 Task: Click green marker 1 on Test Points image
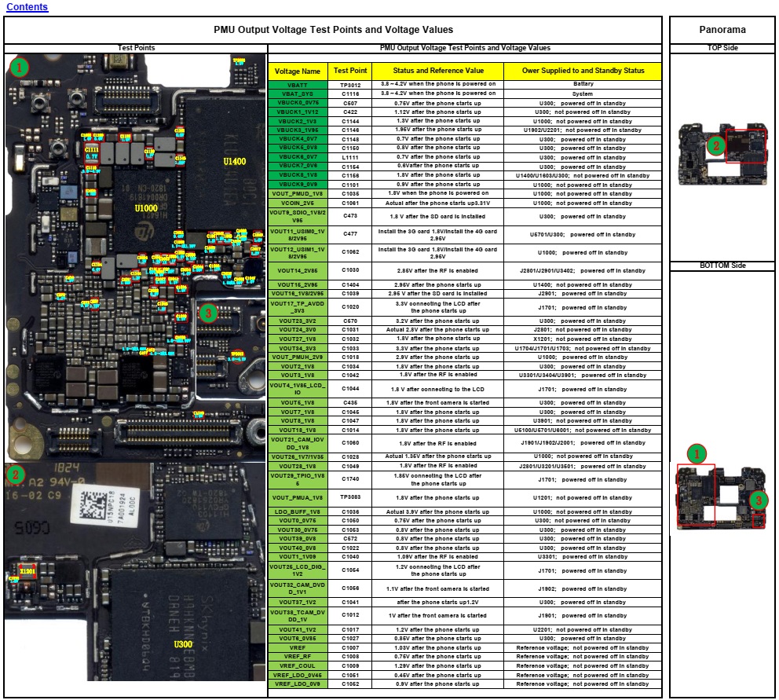[x=20, y=68]
